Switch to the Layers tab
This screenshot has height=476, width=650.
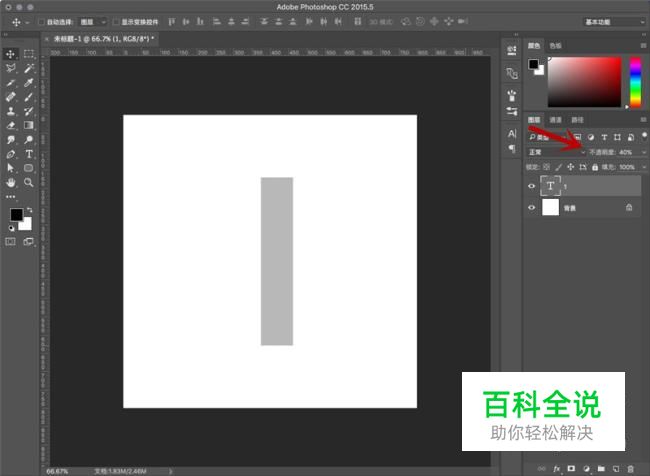pos(534,120)
